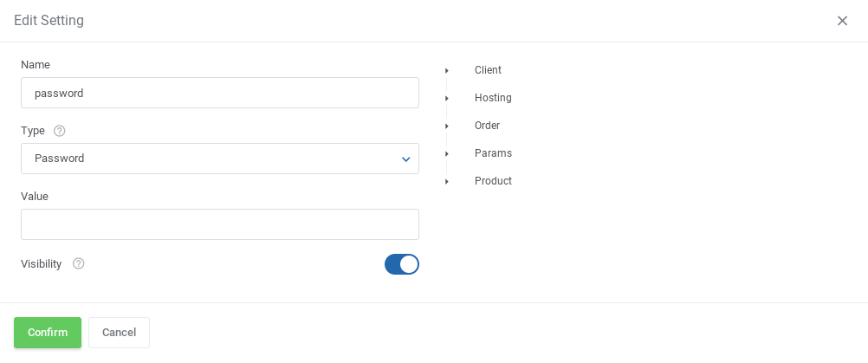Select the Params tree item label
The image size is (868, 363).
coord(493,153)
